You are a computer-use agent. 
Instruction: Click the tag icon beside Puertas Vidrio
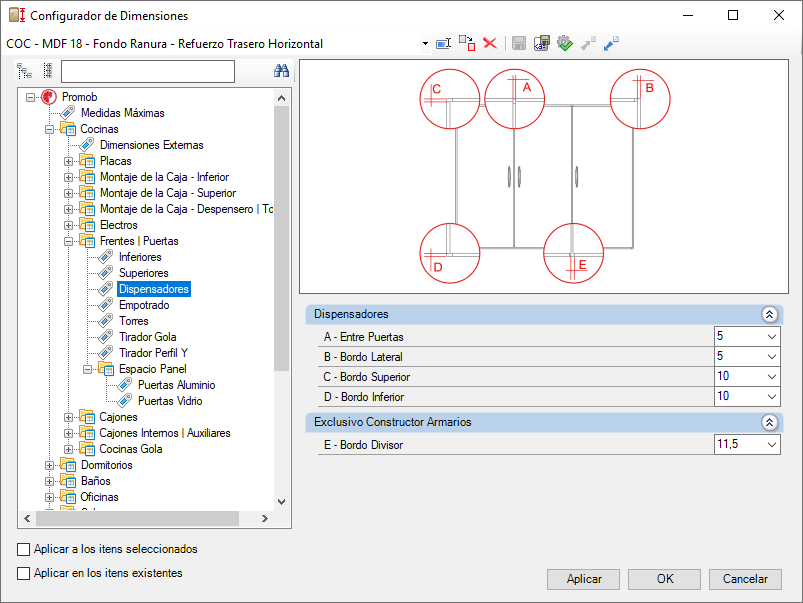coord(124,401)
